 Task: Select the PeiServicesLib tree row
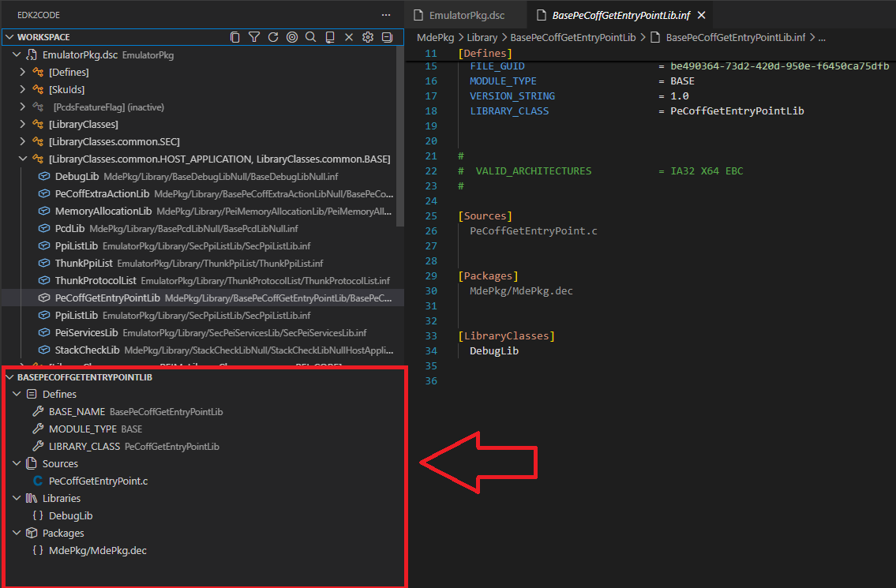[x=203, y=332]
